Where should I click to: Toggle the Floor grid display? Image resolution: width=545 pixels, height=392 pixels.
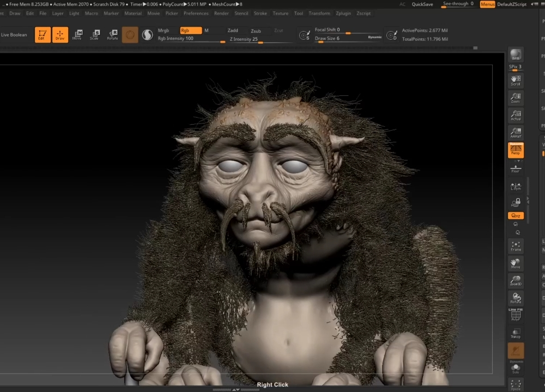516,168
